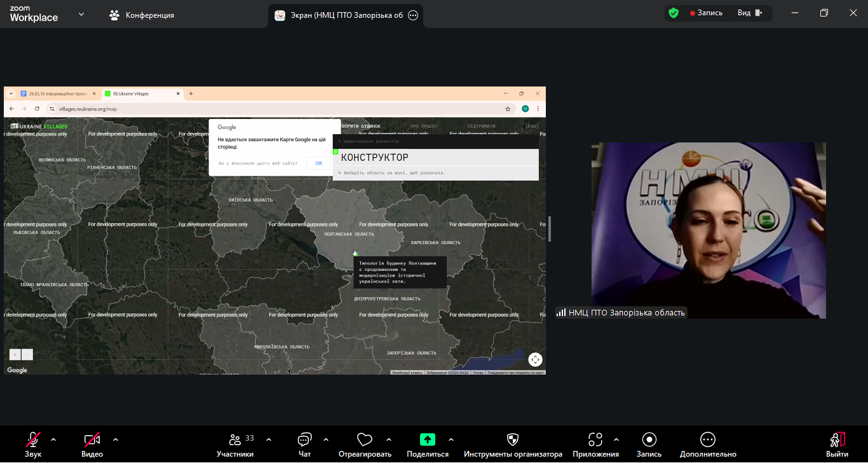Start camera with Видео button

(92, 445)
